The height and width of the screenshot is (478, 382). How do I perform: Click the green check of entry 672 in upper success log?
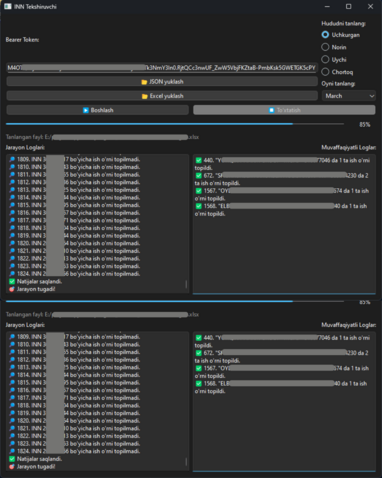coord(199,175)
